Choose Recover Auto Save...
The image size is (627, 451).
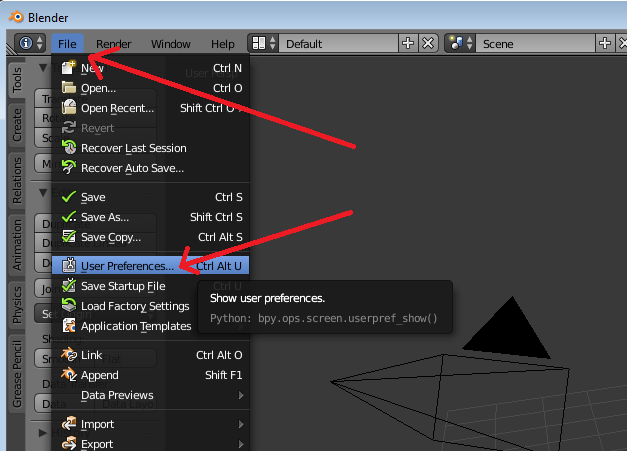(151, 168)
